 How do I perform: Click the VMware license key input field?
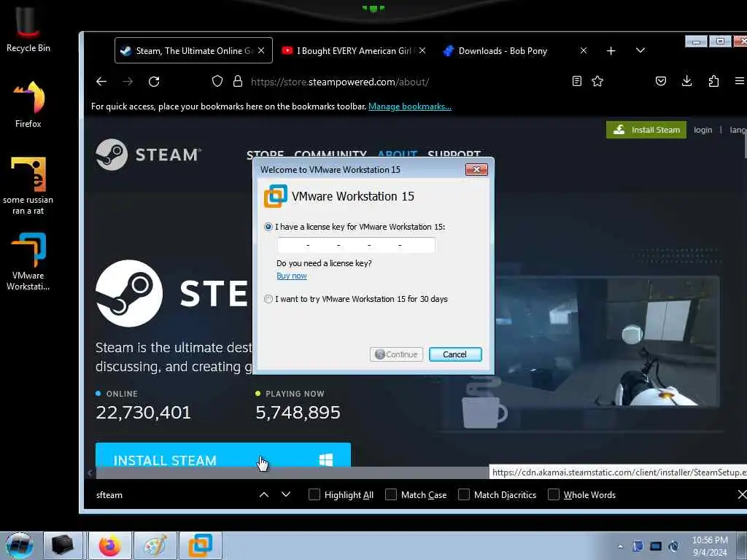(x=356, y=245)
